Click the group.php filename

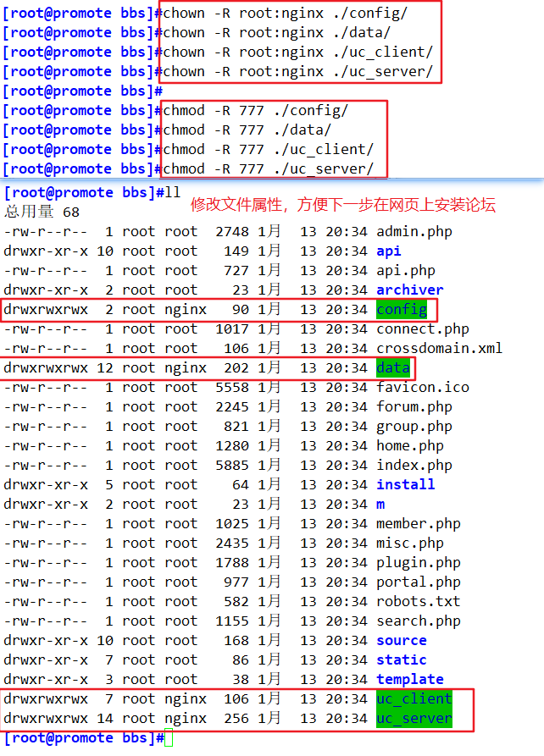[x=414, y=427]
